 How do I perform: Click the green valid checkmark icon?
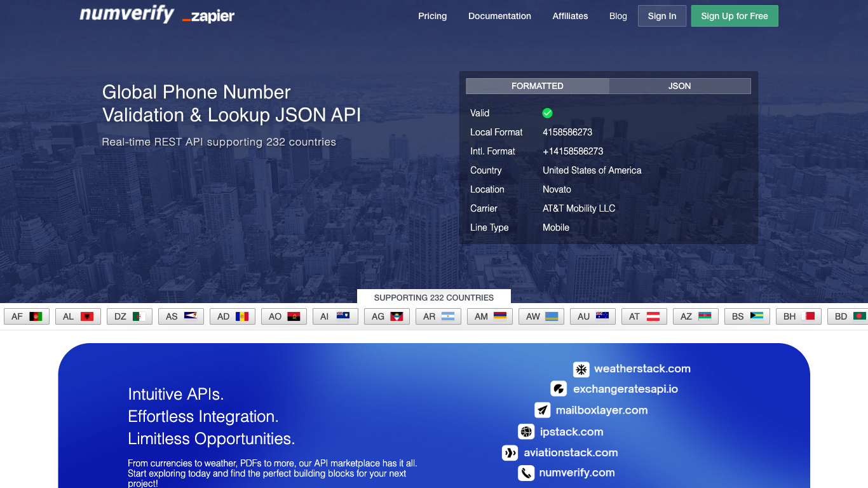coord(547,113)
